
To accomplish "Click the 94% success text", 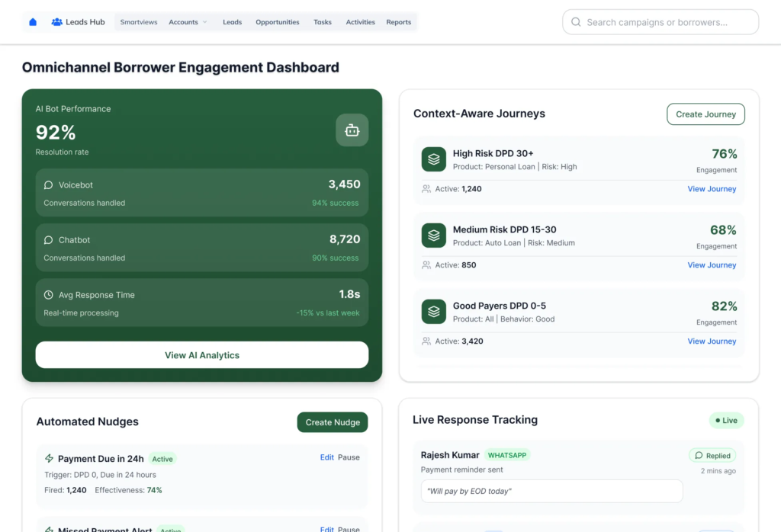I will [x=336, y=203].
